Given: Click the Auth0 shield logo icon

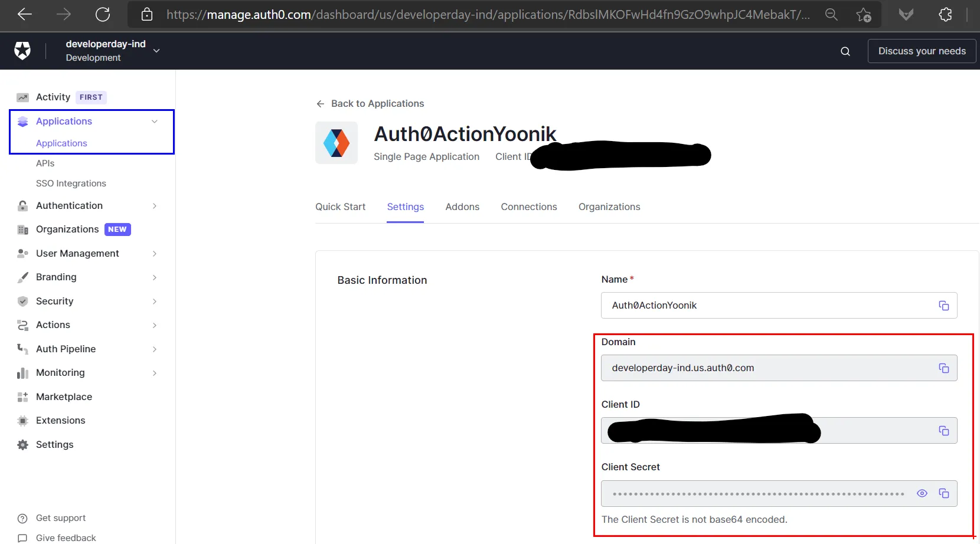Looking at the screenshot, I should pos(22,51).
